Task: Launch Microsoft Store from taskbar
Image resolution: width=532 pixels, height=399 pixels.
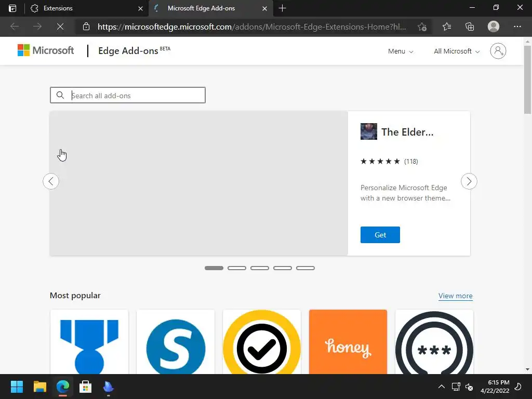Action: pos(86,387)
